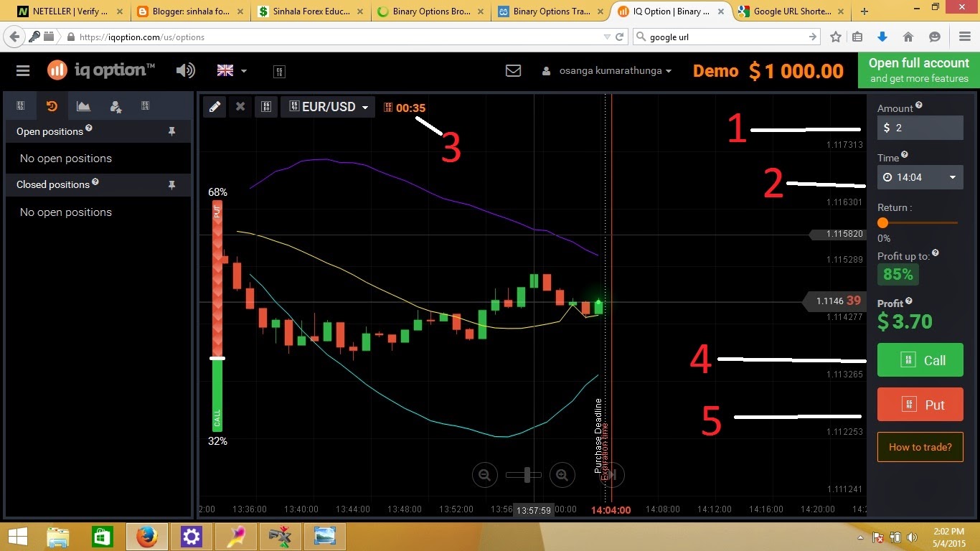Screen dimensions: 980x551
Task: Click the chart zoom slider handle
Action: (x=528, y=475)
